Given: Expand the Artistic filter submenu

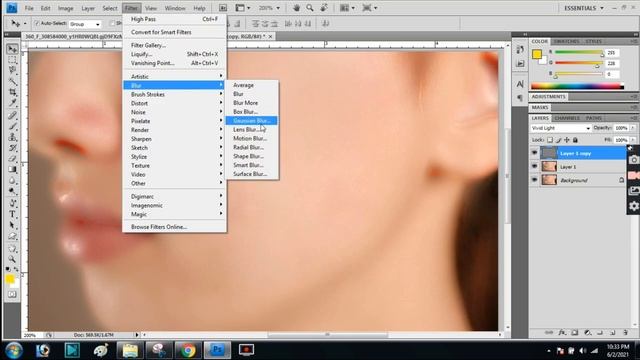Looking at the screenshot, I should tap(175, 76).
